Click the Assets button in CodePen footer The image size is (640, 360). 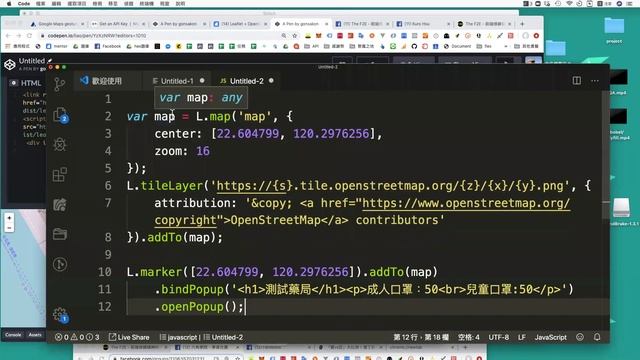[35, 335]
